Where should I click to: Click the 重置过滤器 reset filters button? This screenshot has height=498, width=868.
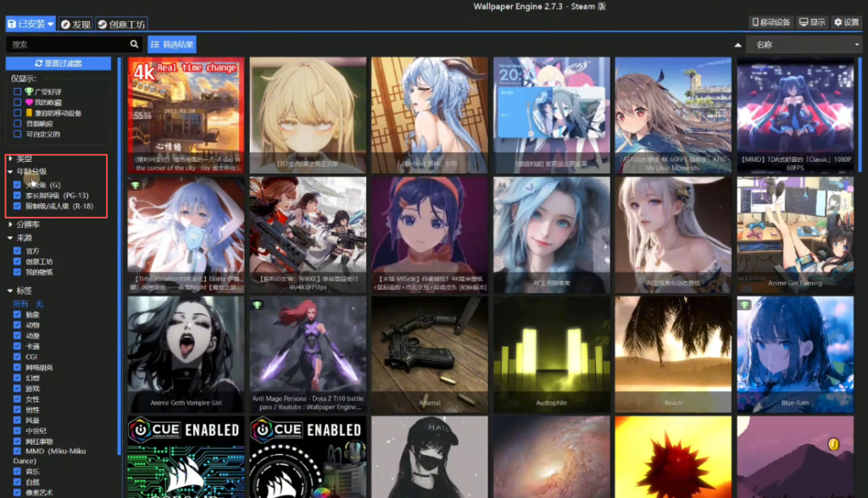(58, 64)
